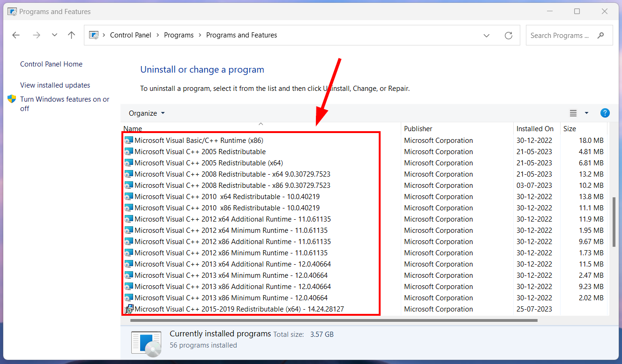622x364 pixels.
Task: Click the Windows features shield icon
Action: [x=12, y=99]
